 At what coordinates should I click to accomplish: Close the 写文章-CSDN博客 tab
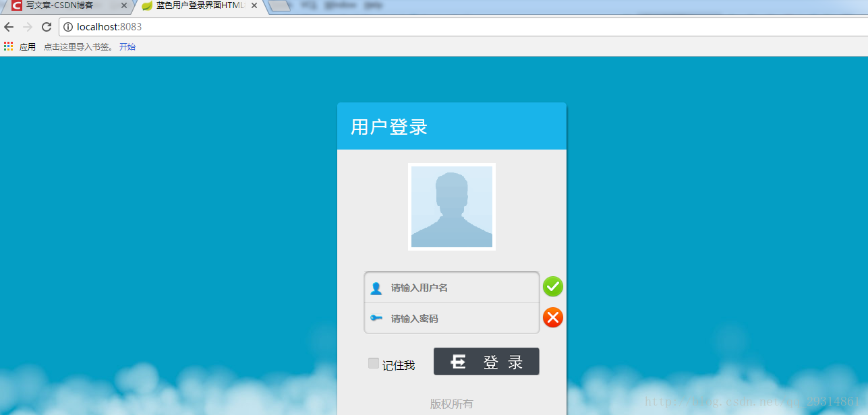(123, 5)
